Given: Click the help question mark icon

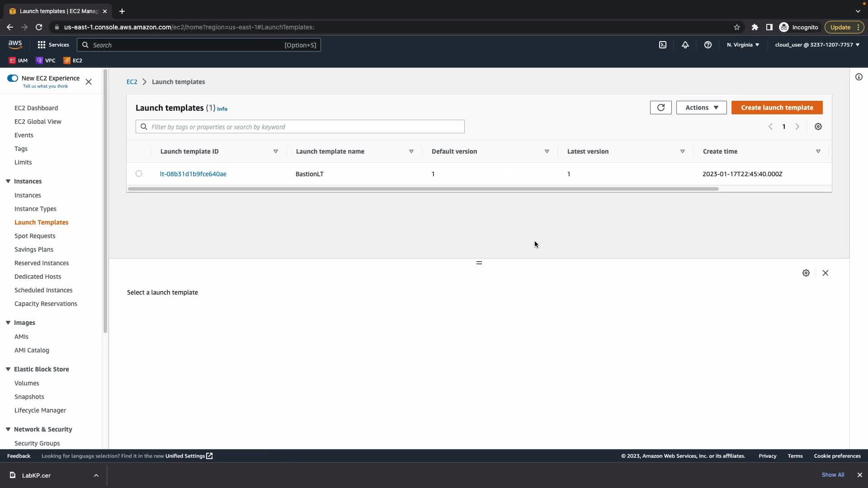Looking at the screenshot, I should (x=708, y=45).
